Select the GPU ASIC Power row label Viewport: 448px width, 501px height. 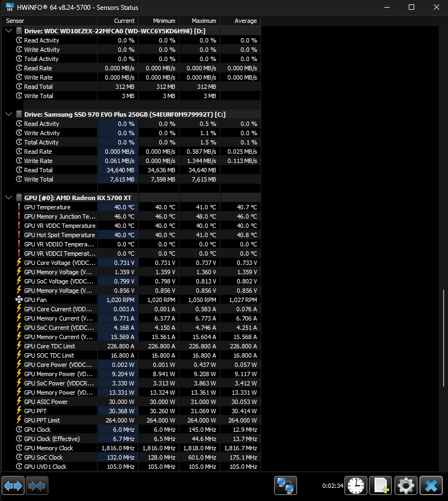point(46,402)
